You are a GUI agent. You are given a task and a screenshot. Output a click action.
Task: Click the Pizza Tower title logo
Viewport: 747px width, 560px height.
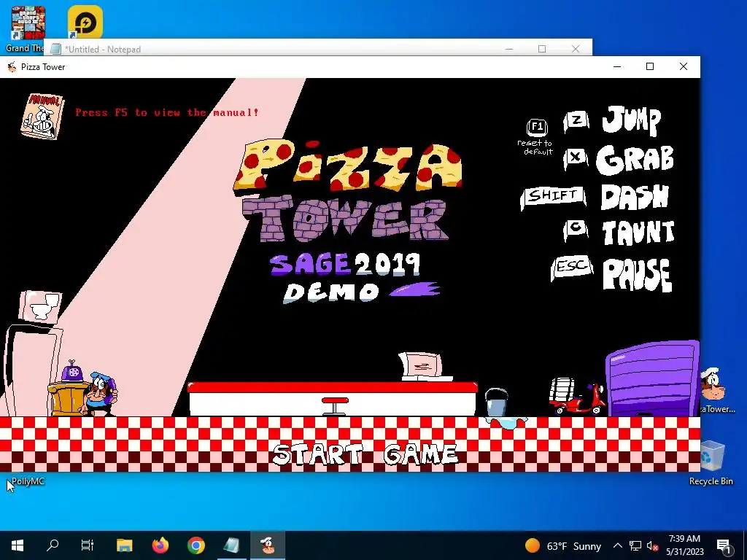click(347, 190)
